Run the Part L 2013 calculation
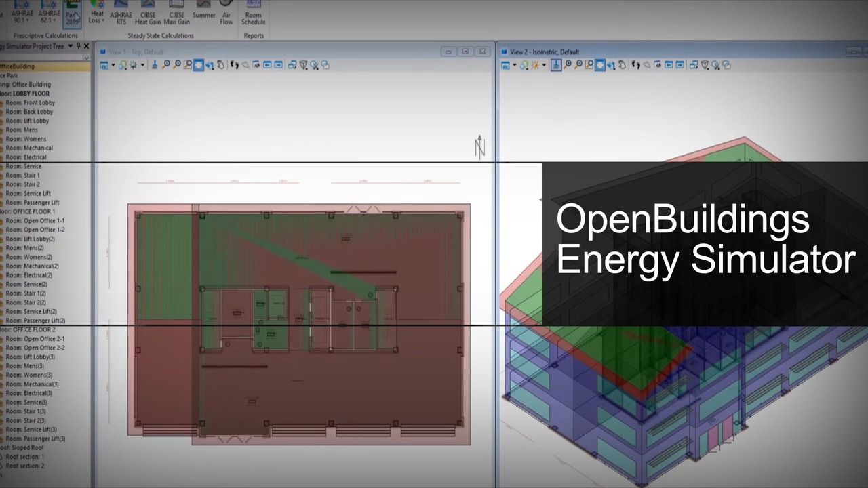Screen dimensions: 868x488 coord(72,14)
